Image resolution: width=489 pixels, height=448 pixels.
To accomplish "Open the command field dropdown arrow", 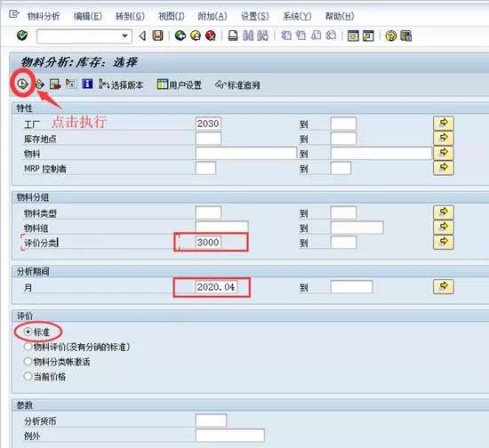I will coord(124,36).
